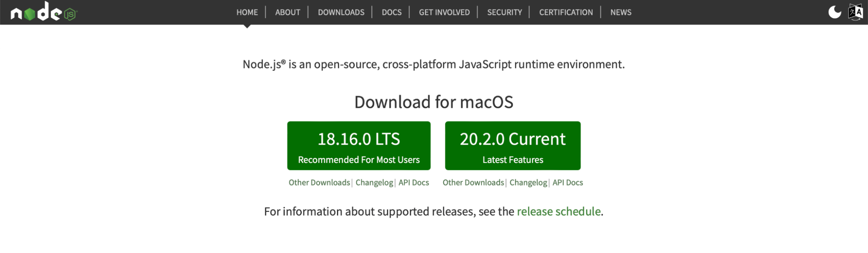The image size is (868, 253).
Task: Download the 18.16.0 LTS version
Action: [359, 146]
